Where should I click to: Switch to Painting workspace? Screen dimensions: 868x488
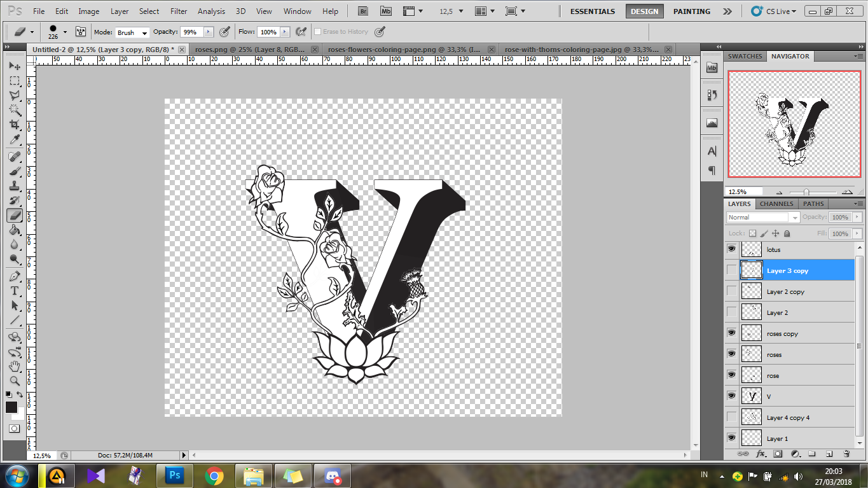coord(692,11)
